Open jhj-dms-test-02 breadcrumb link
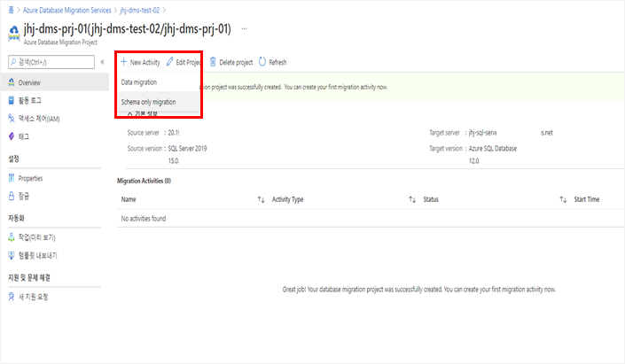This screenshot has height=364, width=625. click(x=139, y=10)
